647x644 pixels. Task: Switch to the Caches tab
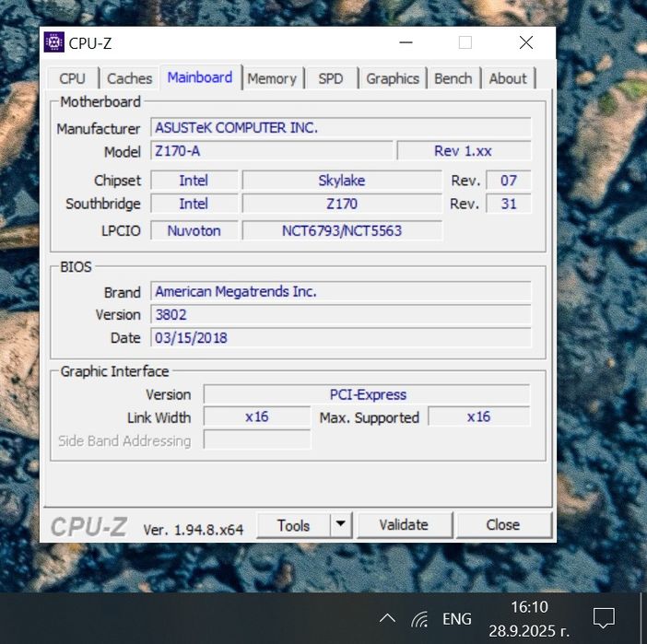click(x=129, y=78)
